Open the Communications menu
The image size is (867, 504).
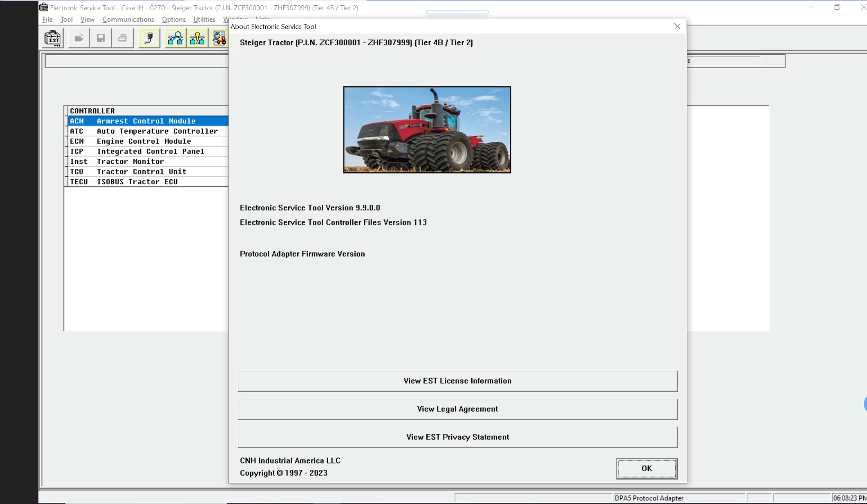(128, 20)
